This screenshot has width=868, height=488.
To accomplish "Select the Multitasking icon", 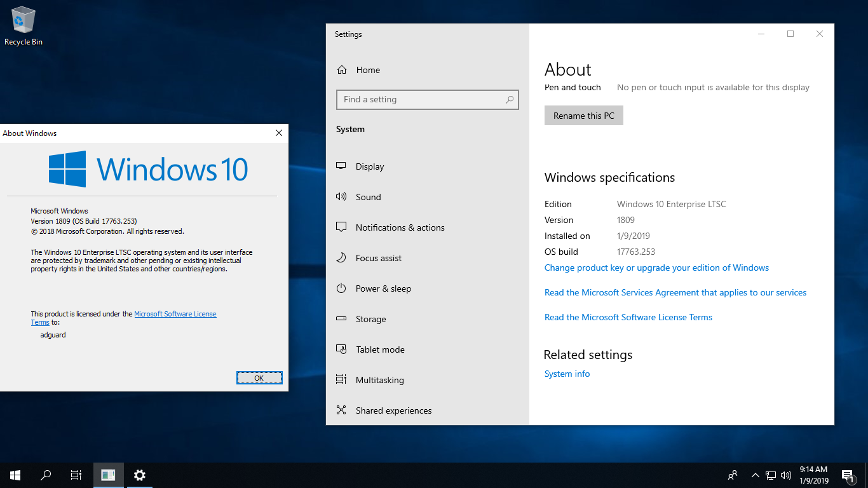I will 341,380.
